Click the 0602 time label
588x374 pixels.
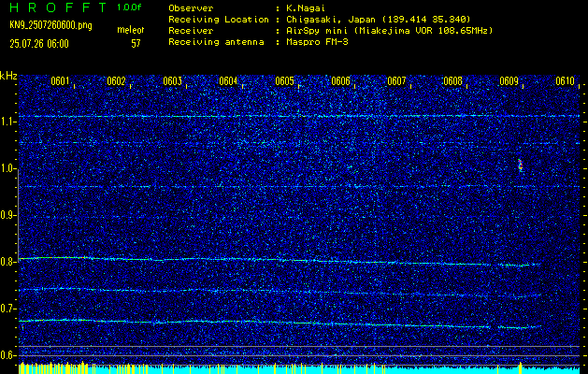click(116, 81)
